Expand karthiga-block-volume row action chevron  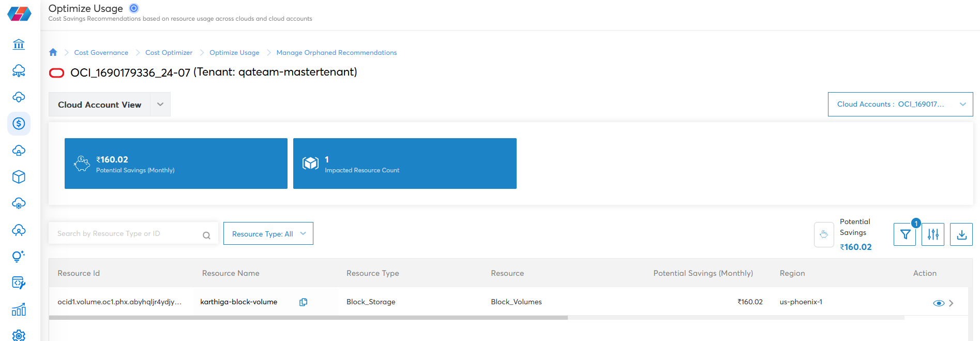click(x=951, y=303)
